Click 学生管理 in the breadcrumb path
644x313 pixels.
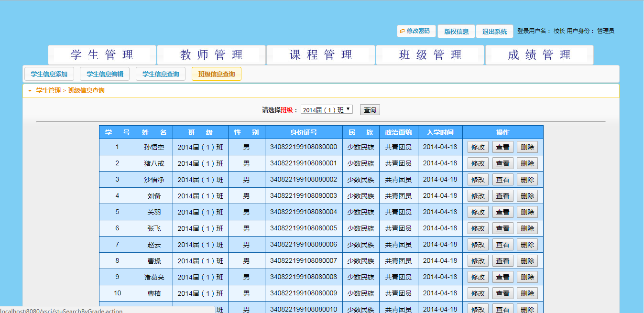49,90
